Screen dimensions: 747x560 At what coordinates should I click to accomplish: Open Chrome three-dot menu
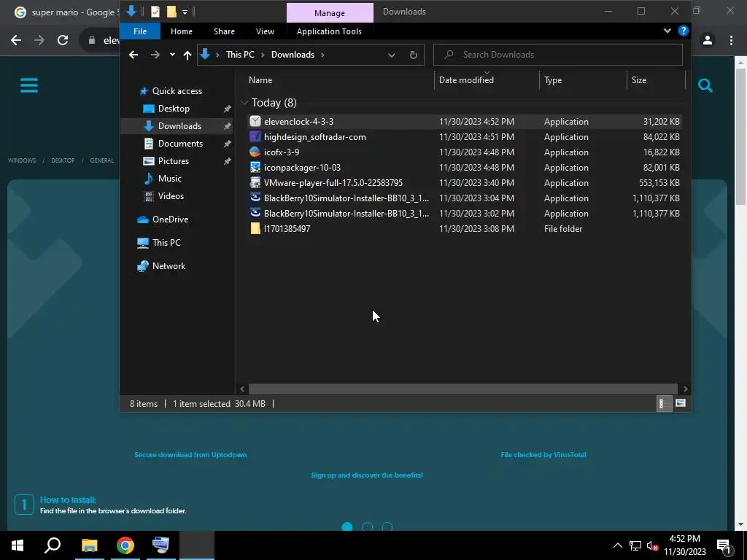[x=731, y=40]
